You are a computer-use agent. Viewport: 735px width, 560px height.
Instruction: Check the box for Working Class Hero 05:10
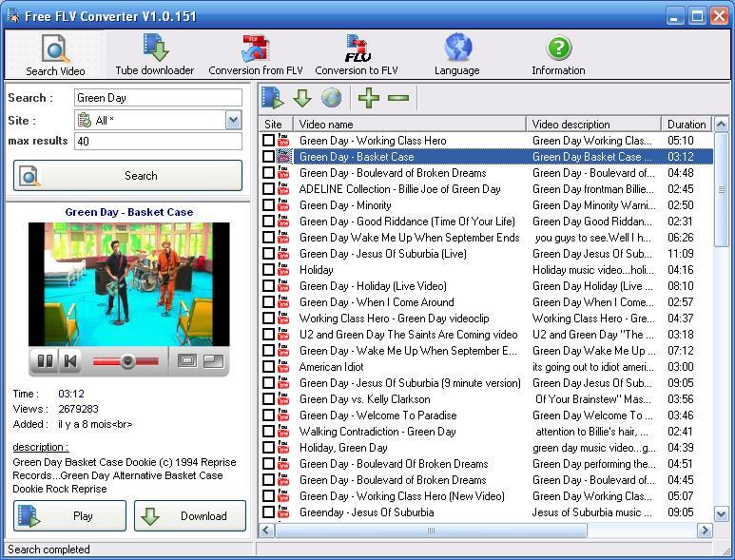(x=268, y=141)
